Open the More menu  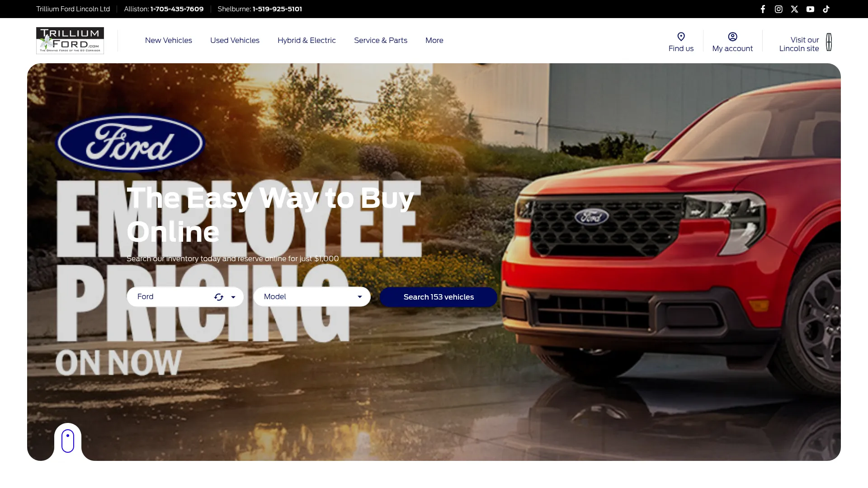(434, 41)
